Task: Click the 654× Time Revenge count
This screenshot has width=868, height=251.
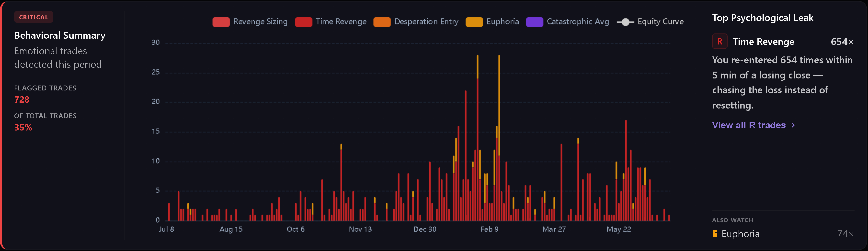Action: tap(842, 42)
